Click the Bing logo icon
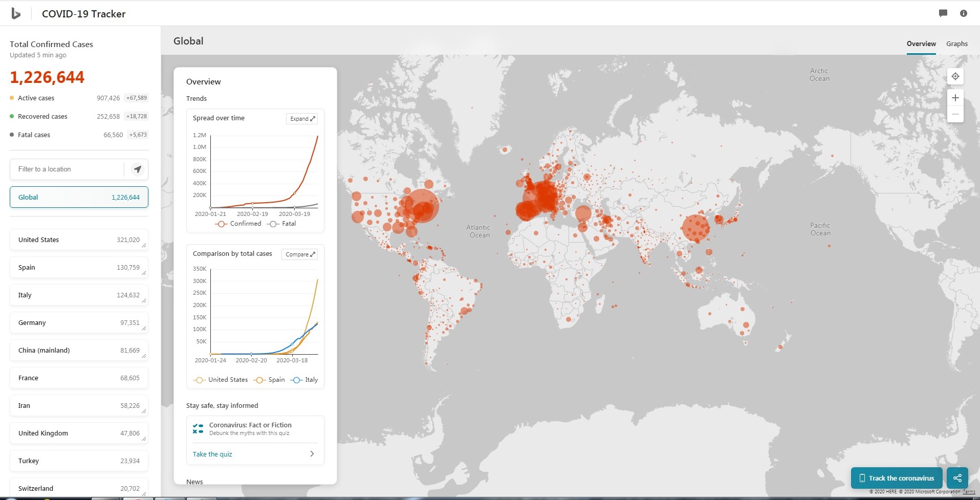Viewport: 980px width, 500px height. (x=16, y=14)
